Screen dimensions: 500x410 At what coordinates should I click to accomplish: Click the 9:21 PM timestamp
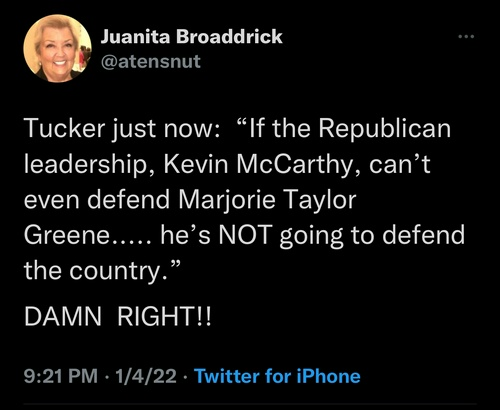point(61,376)
